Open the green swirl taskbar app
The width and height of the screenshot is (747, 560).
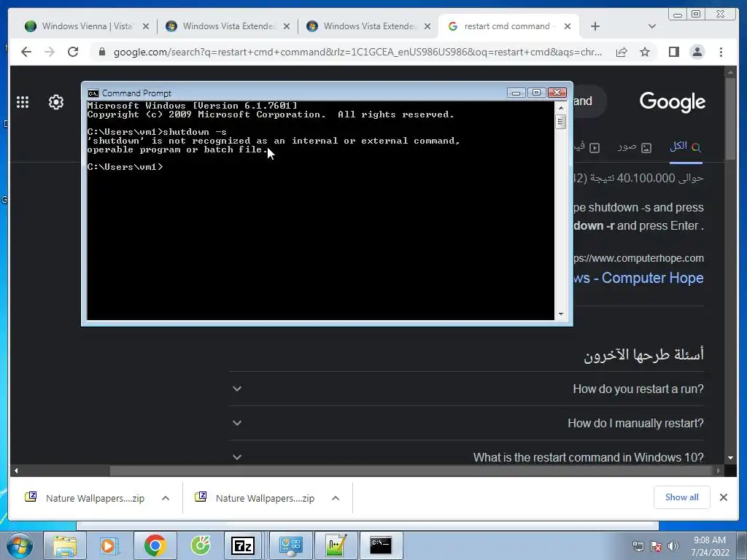tap(201, 545)
